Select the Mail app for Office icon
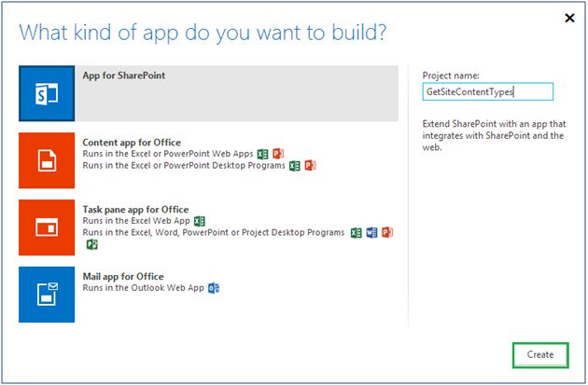Image resolution: width=588 pixels, height=385 pixels. pyautogui.click(x=47, y=294)
